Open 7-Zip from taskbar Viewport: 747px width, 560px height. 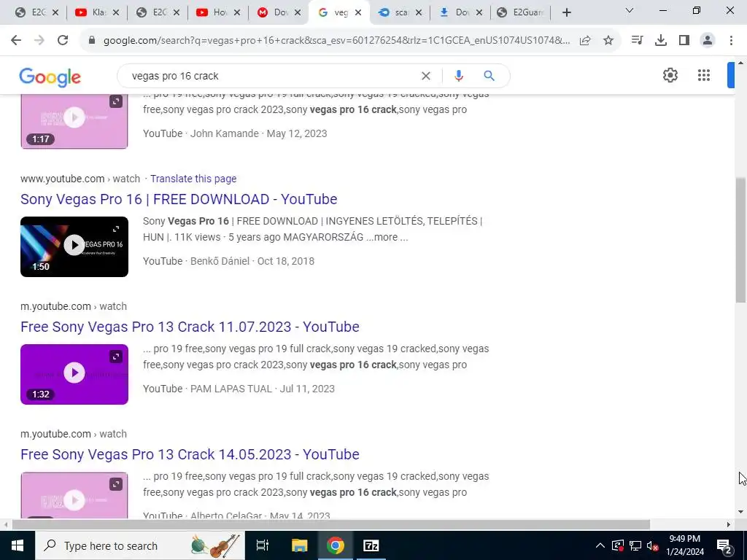371,545
